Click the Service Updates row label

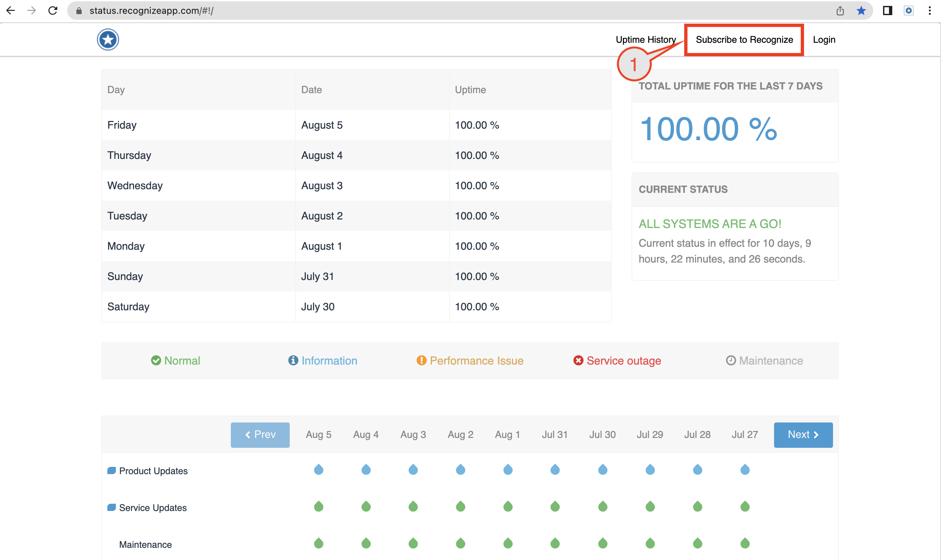[x=153, y=508]
